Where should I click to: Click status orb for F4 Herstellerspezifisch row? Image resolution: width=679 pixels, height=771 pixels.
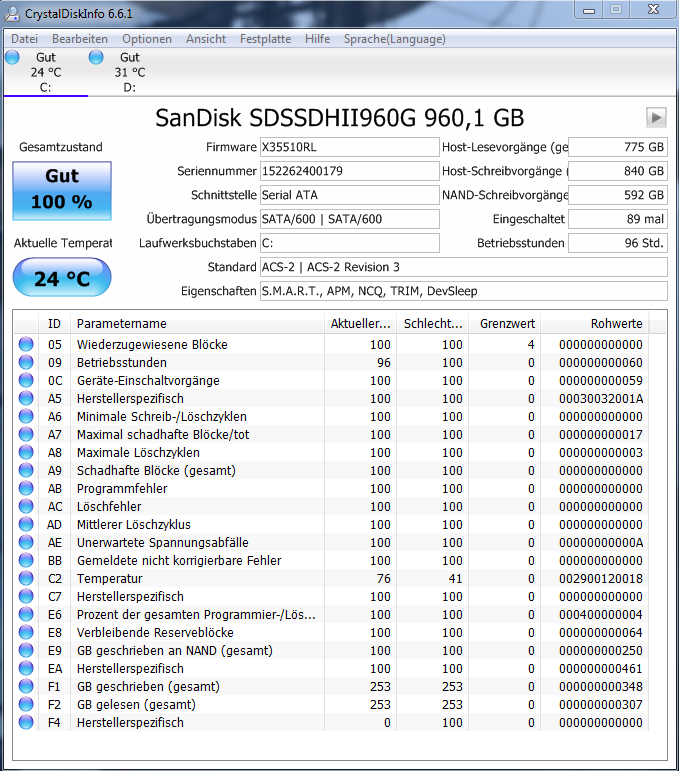tap(26, 722)
